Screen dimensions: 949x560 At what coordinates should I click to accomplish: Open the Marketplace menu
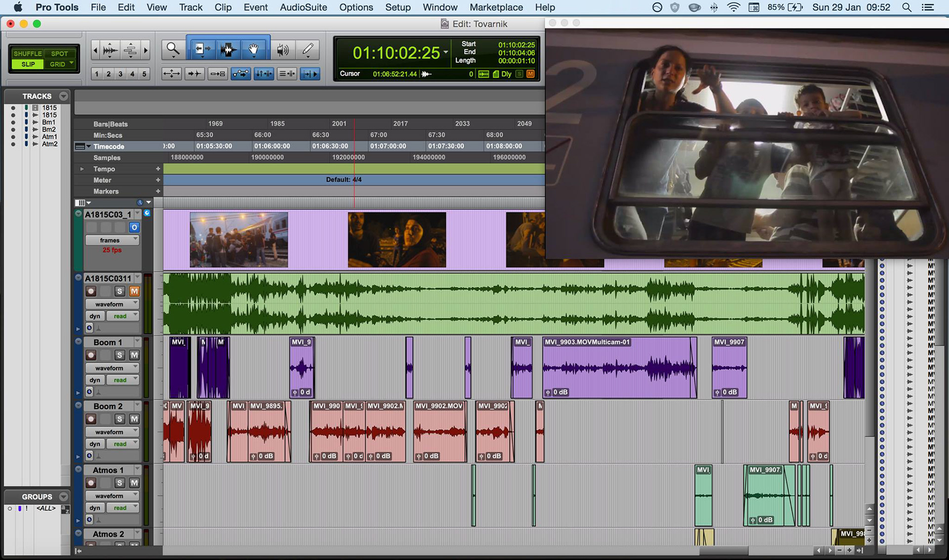coord(496,7)
